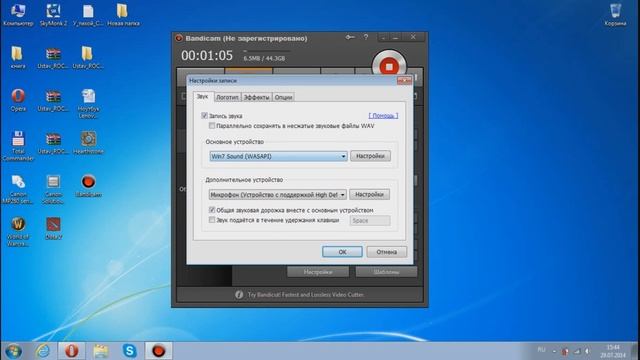Select the Canon Solution desktop icon
The width and height of the screenshot is (640, 360).
click(x=53, y=189)
